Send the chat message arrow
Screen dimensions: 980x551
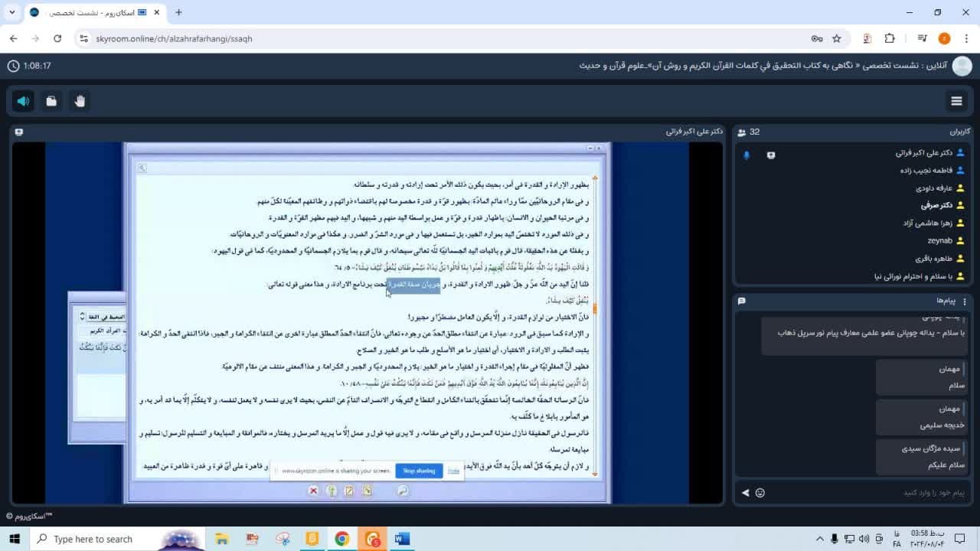pos(745,493)
